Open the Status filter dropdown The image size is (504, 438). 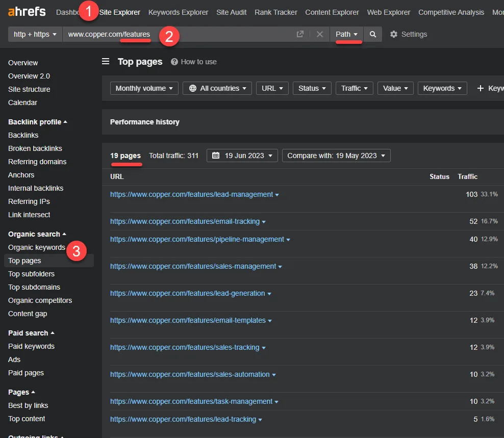coord(312,88)
